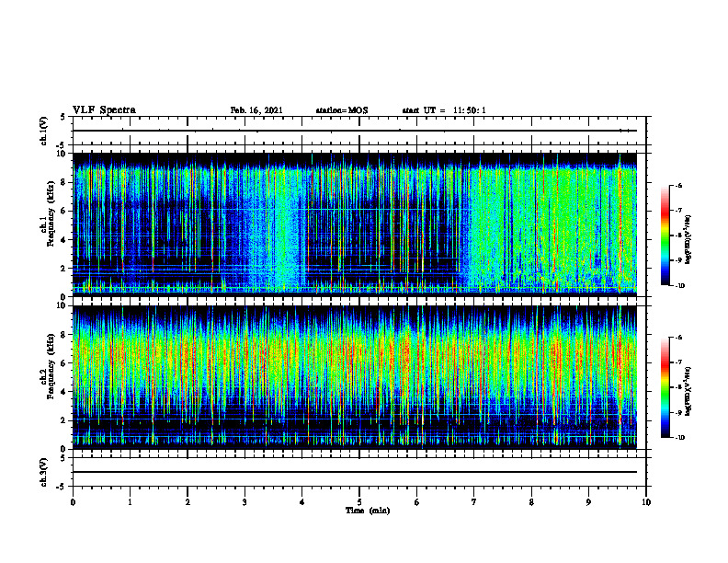Viewport: 728px width, 563px height.
Task: Click the "VLF Spectra" title text
Action: pyautogui.click(x=104, y=110)
